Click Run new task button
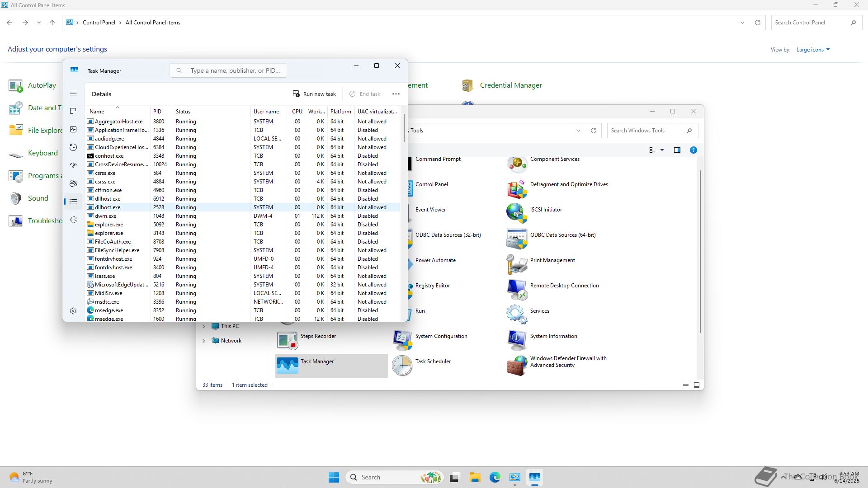Screen dimensions: 868x488 314,94
